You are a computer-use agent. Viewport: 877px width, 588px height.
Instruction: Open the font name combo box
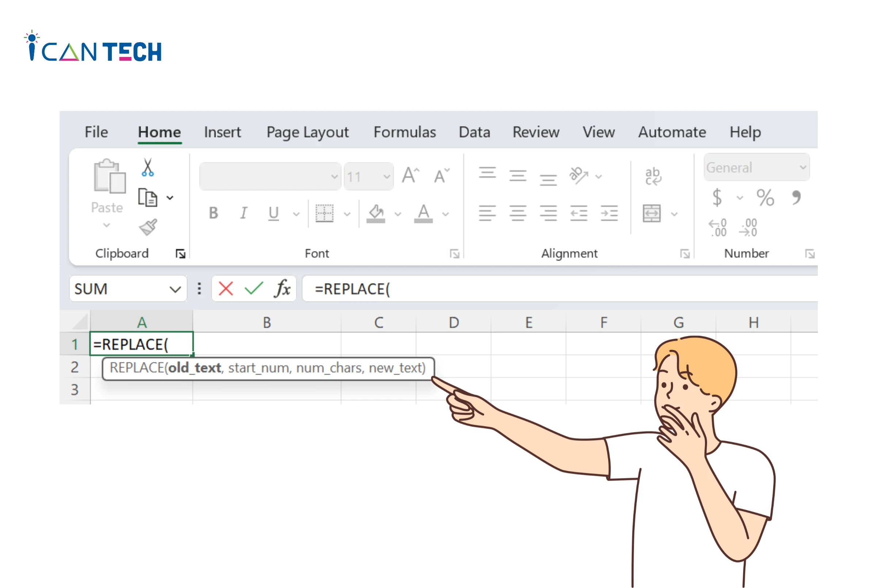(x=270, y=176)
